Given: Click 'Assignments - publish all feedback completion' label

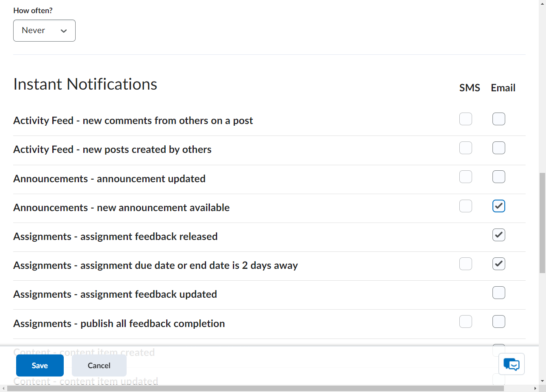Looking at the screenshot, I should [x=119, y=324].
